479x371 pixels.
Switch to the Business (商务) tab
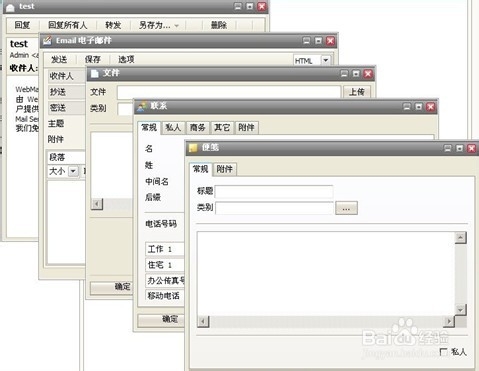[197, 127]
